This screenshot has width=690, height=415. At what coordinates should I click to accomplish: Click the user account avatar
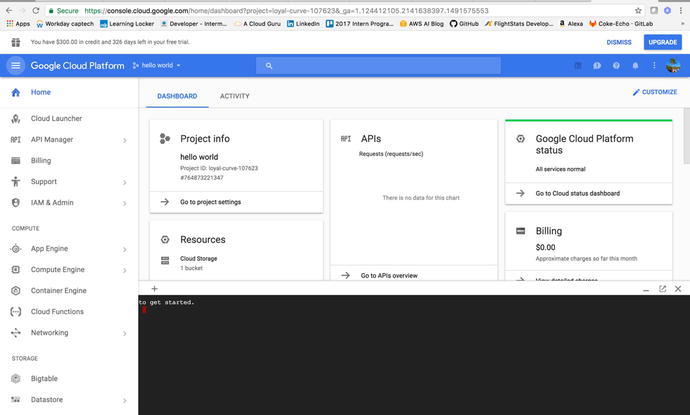point(675,66)
